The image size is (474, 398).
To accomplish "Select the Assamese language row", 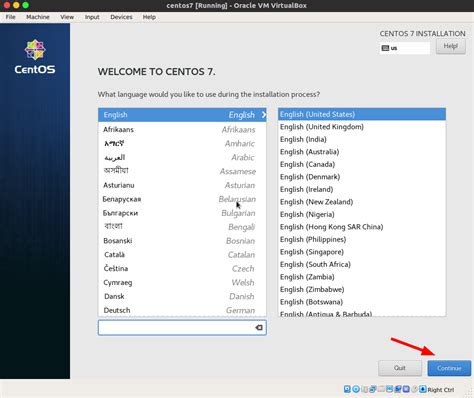I will pyautogui.click(x=182, y=171).
